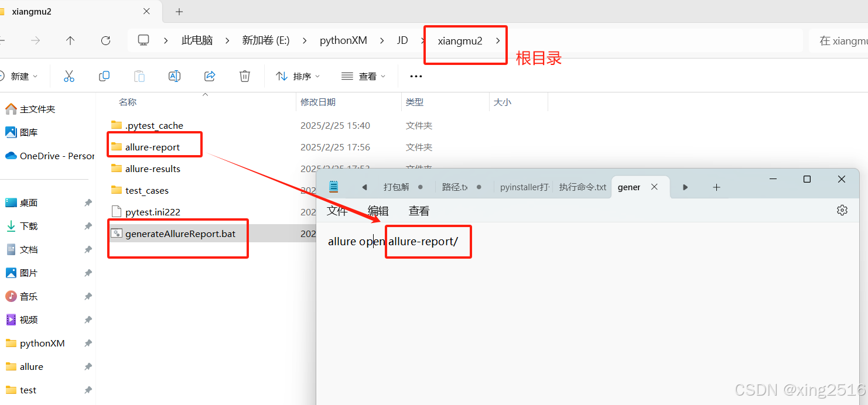Toggle pin for 视频 in sidebar
Viewport: 868px width, 405px height.
coord(88,320)
